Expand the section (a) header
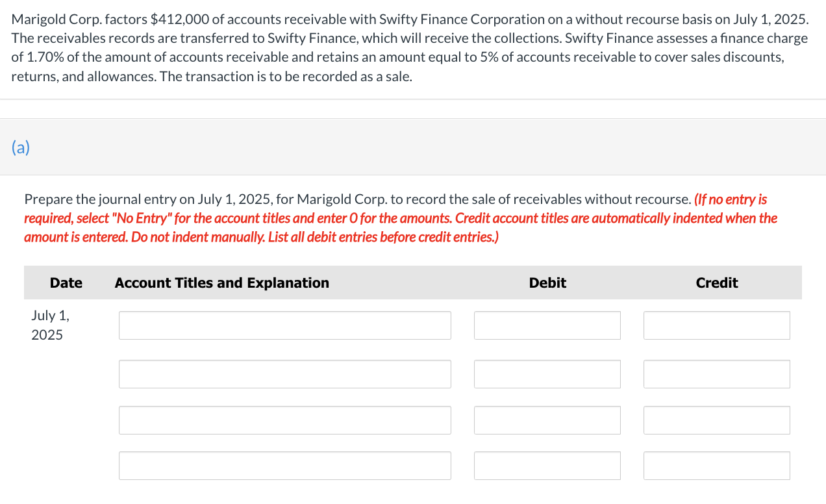Viewport: 826px width, 504px height. point(21,147)
